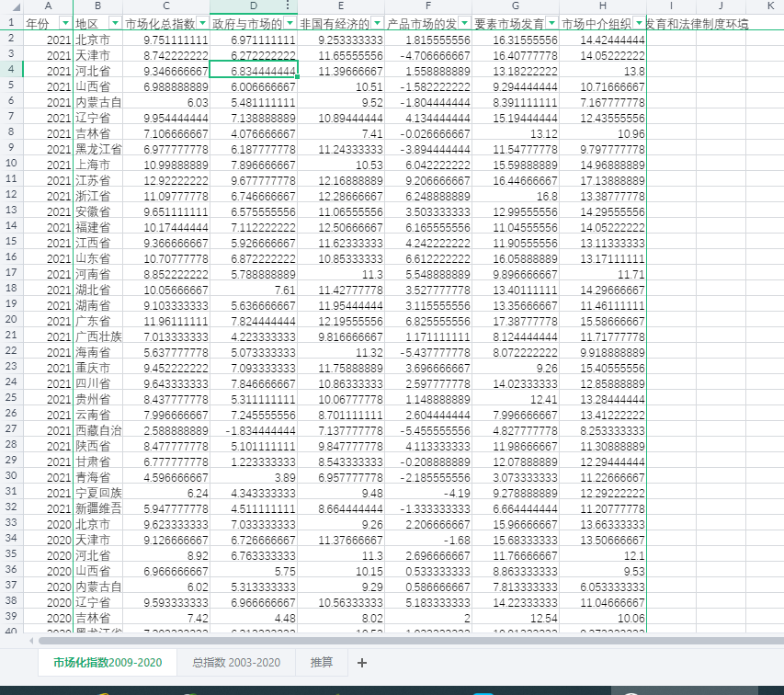Expand the 市场化总指数 filter arrow
Screen dimensions: 784x695
point(201,23)
